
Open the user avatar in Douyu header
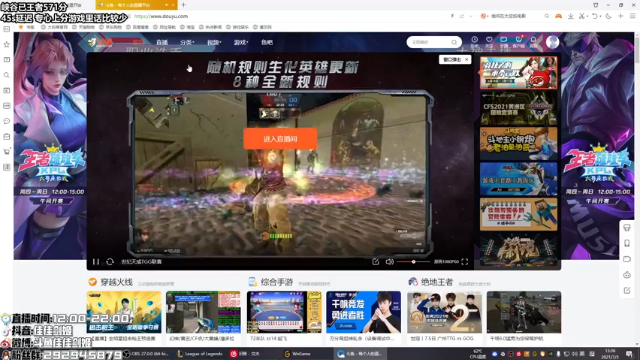click(x=552, y=42)
